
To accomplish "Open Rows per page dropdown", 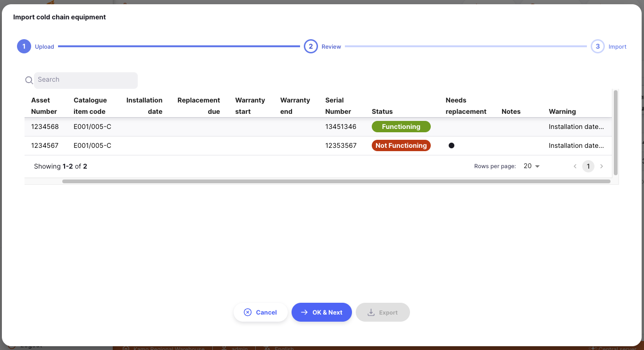I will pyautogui.click(x=532, y=166).
